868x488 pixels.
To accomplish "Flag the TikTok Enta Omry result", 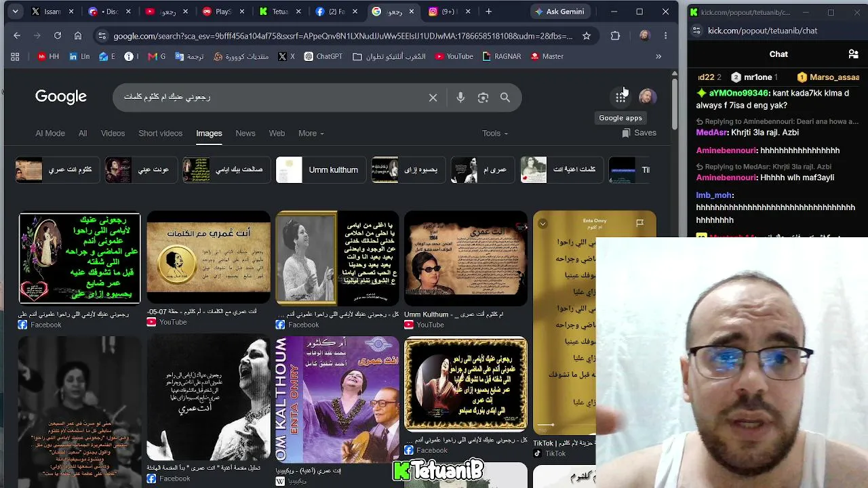I will click(639, 224).
